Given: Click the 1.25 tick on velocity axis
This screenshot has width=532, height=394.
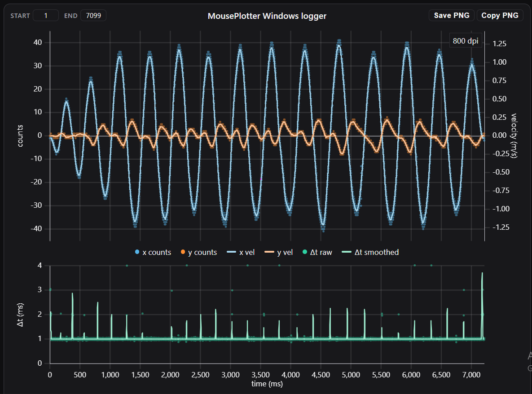Looking at the screenshot, I should [499, 44].
